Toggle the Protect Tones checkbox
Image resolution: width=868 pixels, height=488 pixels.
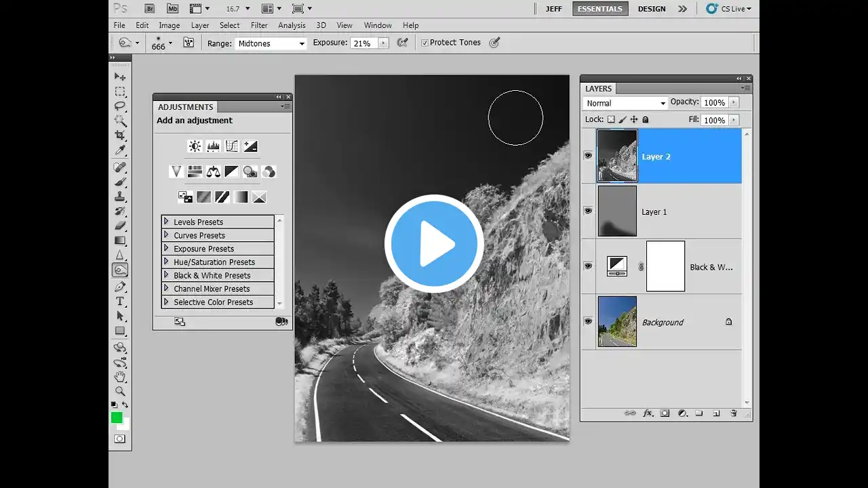point(425,43)
